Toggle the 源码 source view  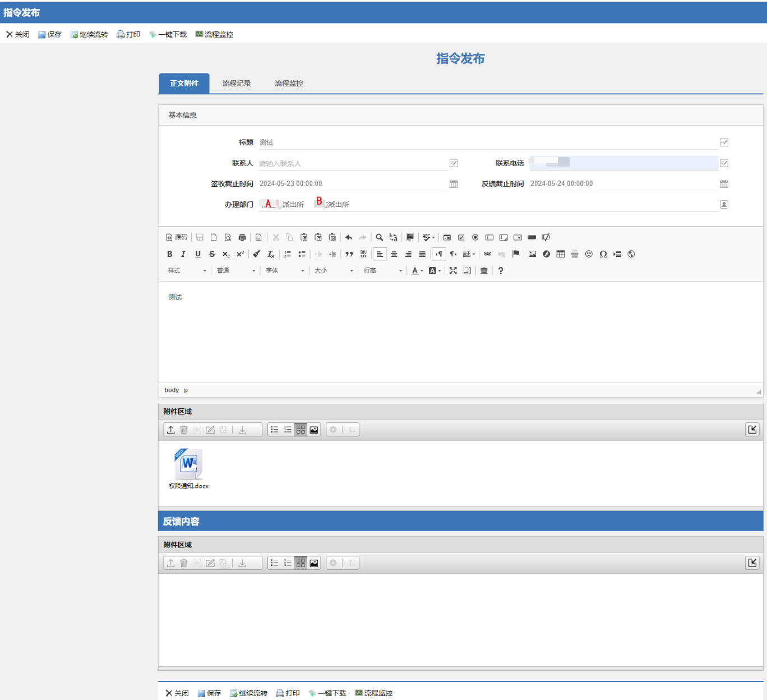tap(177, 237)
